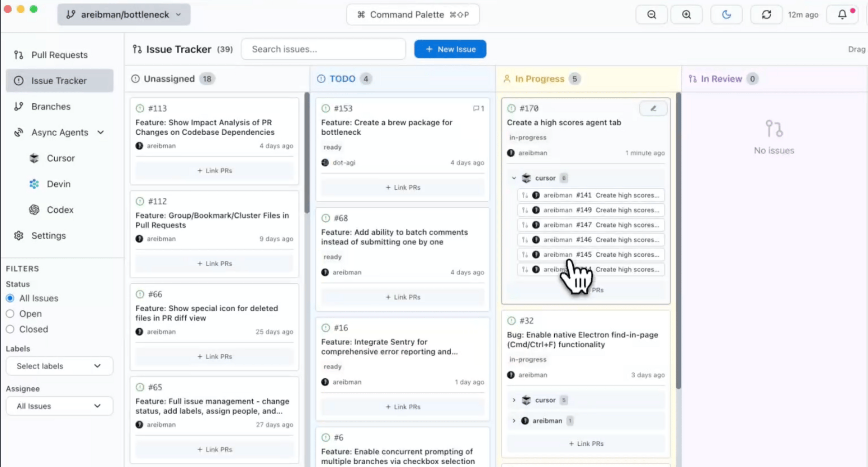Open the Codex agent page
Viewport: 868px width, 467px height.
pos(59,210)
